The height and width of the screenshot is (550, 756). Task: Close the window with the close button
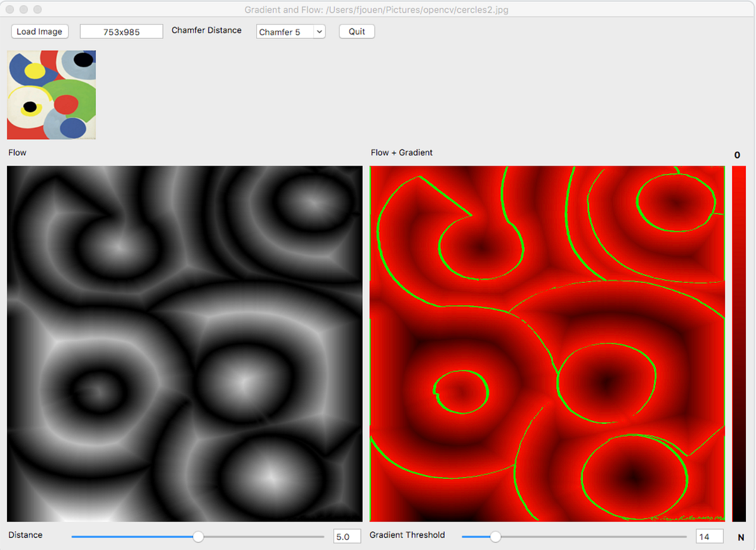11,10
